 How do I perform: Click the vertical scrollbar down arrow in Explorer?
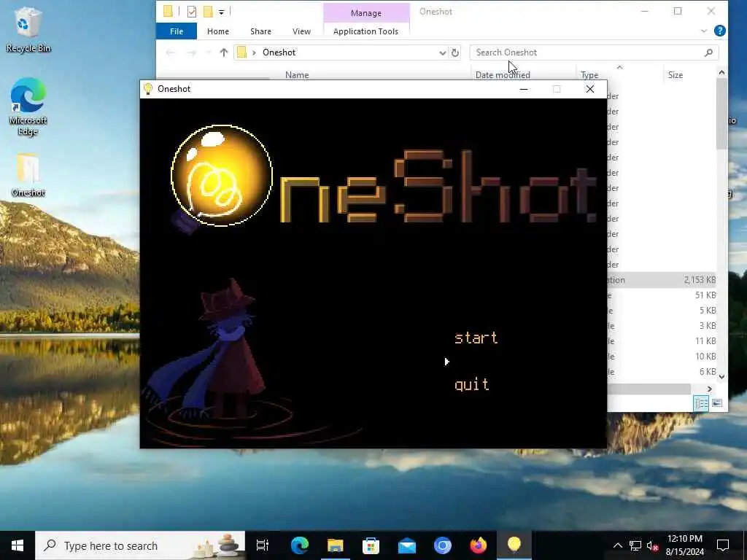coord(721,377)
